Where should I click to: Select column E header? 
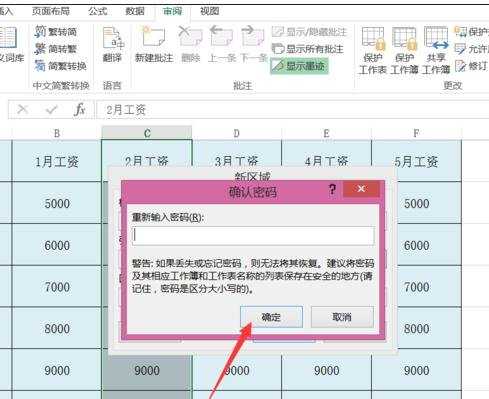pos(326,133)
